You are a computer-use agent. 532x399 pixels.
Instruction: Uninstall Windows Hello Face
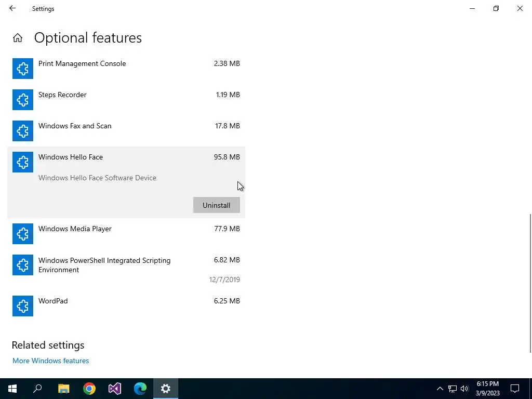tap(217, 205)
